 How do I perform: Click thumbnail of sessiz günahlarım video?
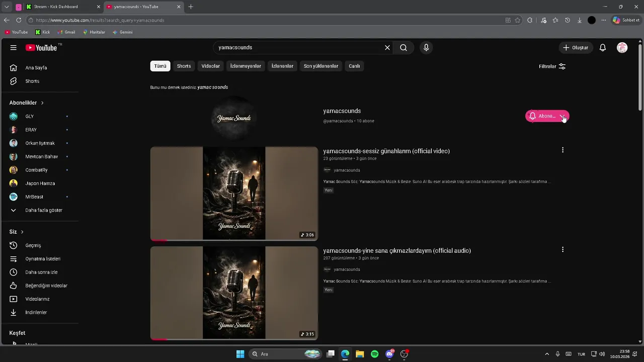[234, 194]
